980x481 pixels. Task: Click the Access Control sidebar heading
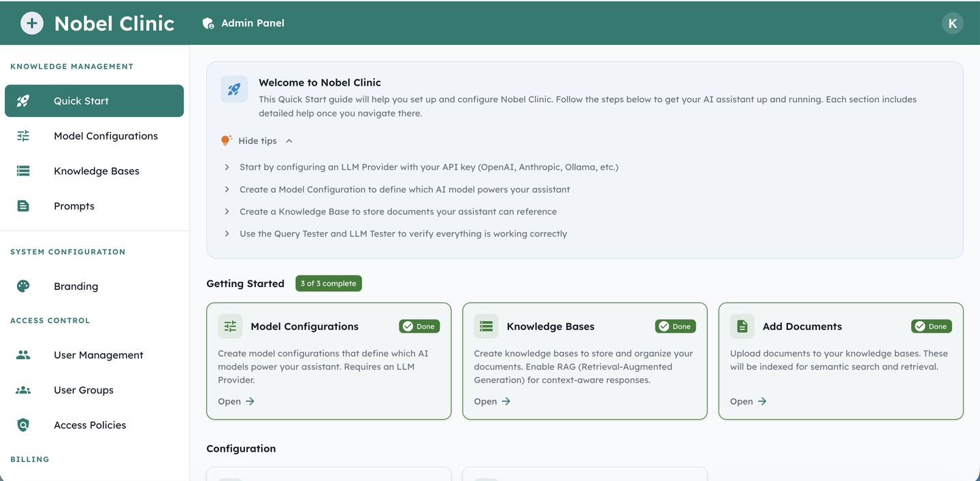50,320
